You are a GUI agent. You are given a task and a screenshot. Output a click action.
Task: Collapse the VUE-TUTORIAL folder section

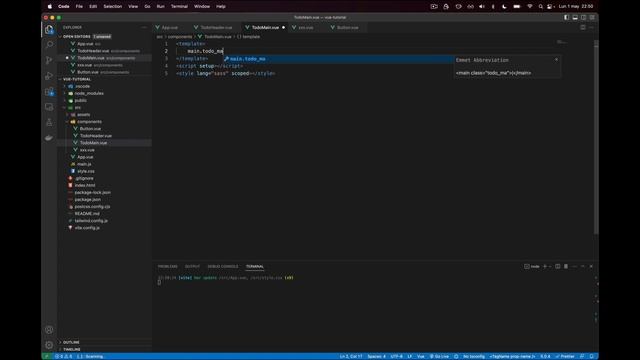[77, 79]
